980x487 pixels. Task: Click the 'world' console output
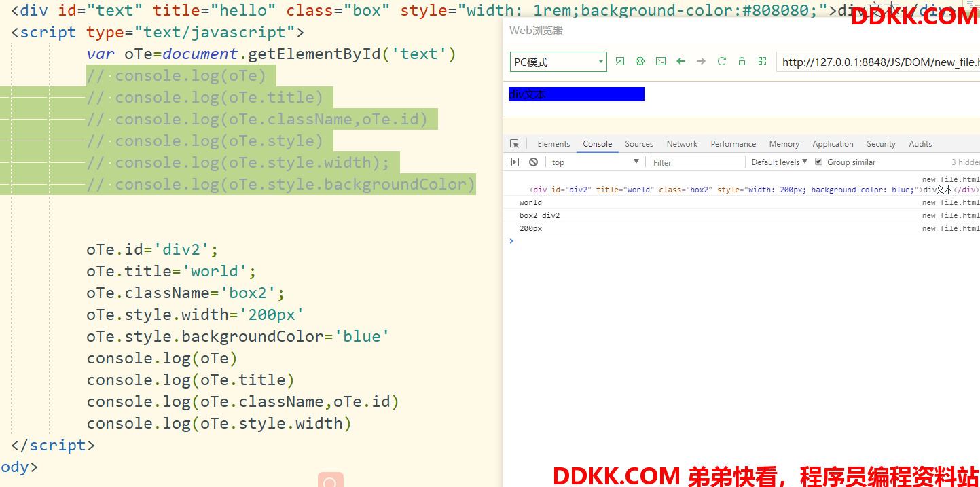pos(530,202)
